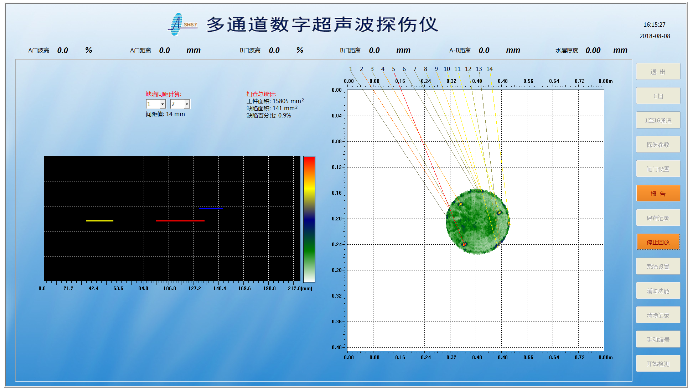Viewport: 690px width, 390px height.
Task: Click the green circular scan image
Action: tap(478, 221)
